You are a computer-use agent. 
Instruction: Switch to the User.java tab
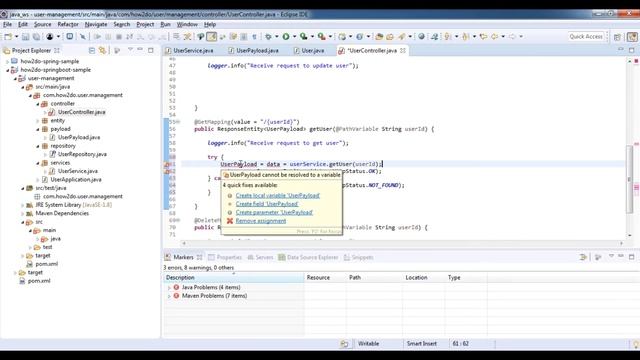point(309,51)
